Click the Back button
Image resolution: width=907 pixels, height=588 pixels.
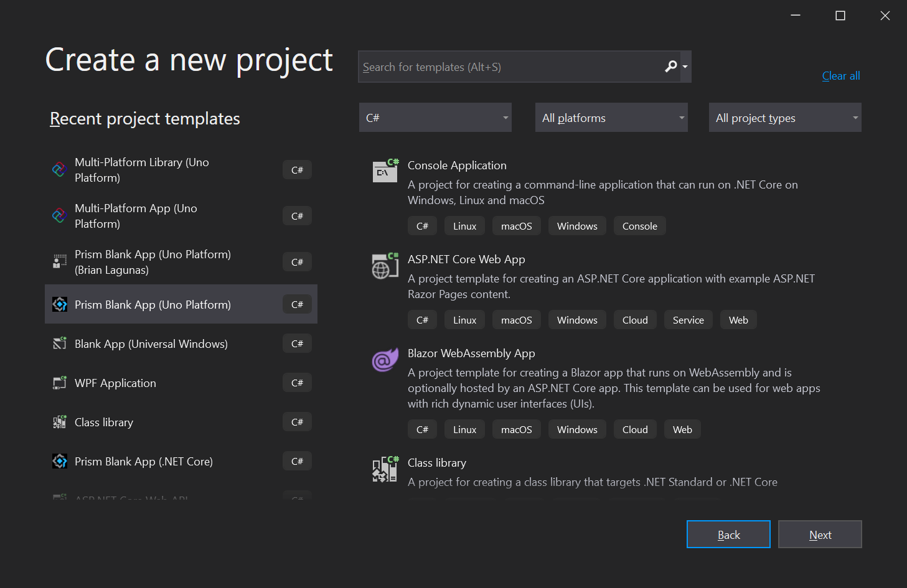click(x=728, y=534)
